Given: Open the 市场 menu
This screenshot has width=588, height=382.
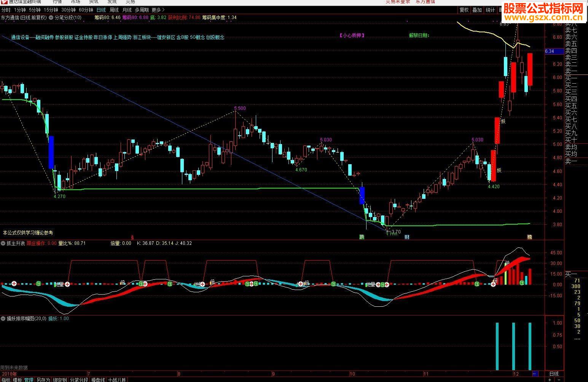Looking at the screenshot, I should click(x=75, y=2).
